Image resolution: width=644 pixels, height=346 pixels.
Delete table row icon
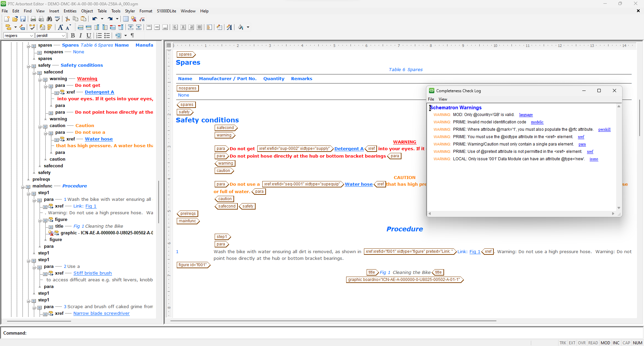point(113,27)
